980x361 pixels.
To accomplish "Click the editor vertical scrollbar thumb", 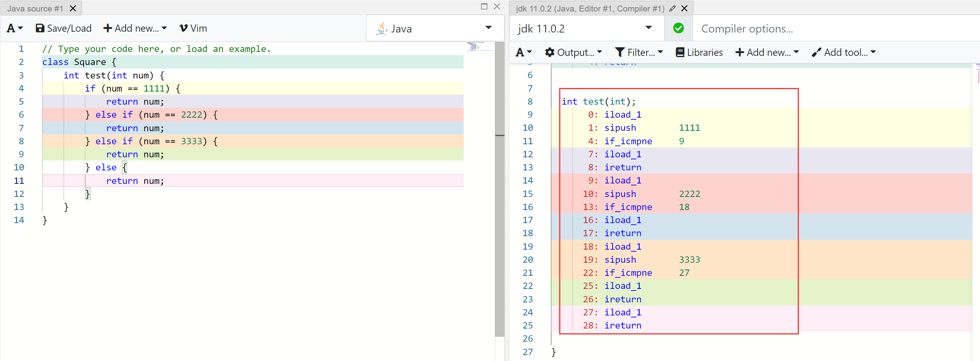I will click(x=500, y=189).
